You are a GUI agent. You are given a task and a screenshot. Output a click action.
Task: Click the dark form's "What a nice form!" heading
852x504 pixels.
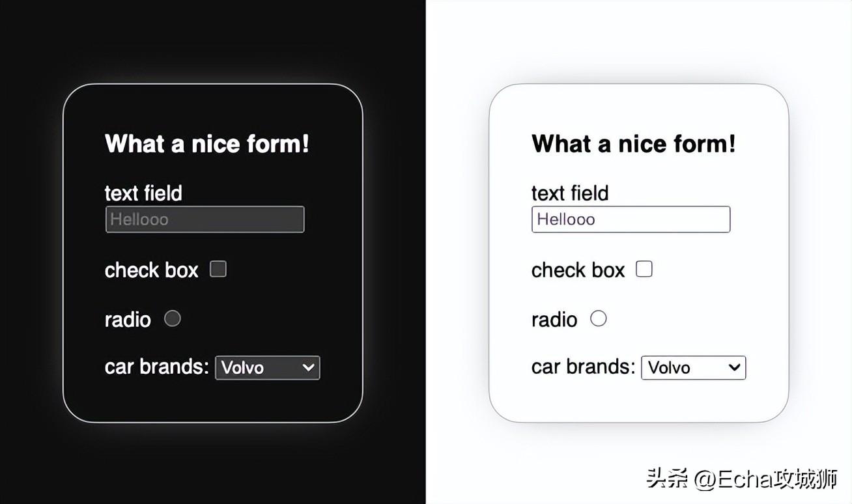pyautogui.click(x=207, y=144)
